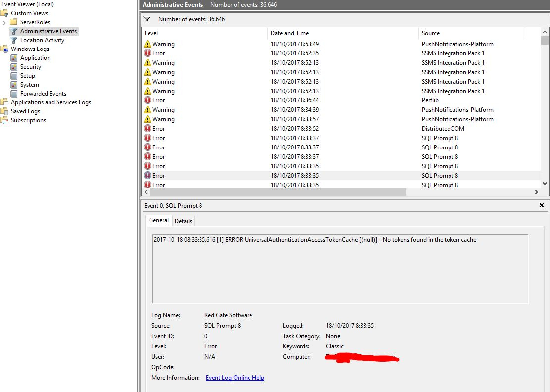
Task: Select Event Viewer (Local) root node
Action: pyautogui.click(x=28, y=4)
